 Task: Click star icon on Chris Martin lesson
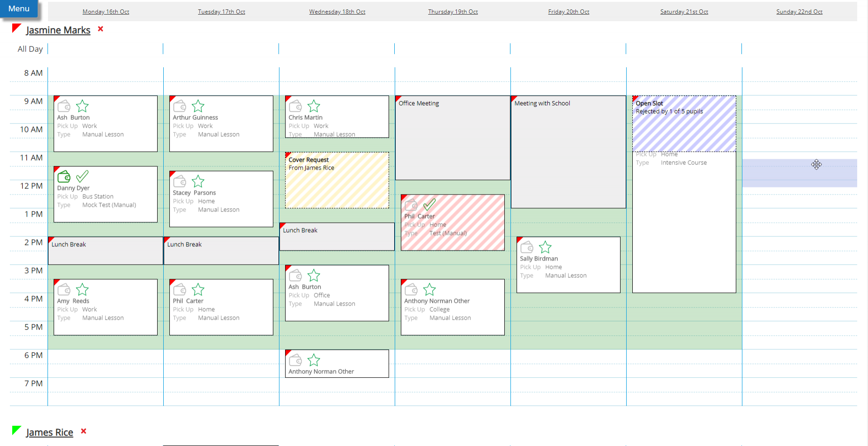coord(314,106)
